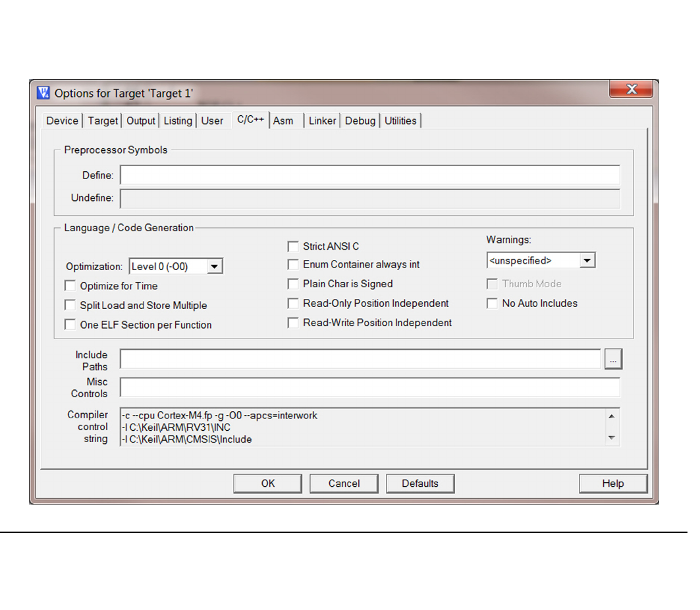
Task: Open Help for this dialog
Action: 613,484
